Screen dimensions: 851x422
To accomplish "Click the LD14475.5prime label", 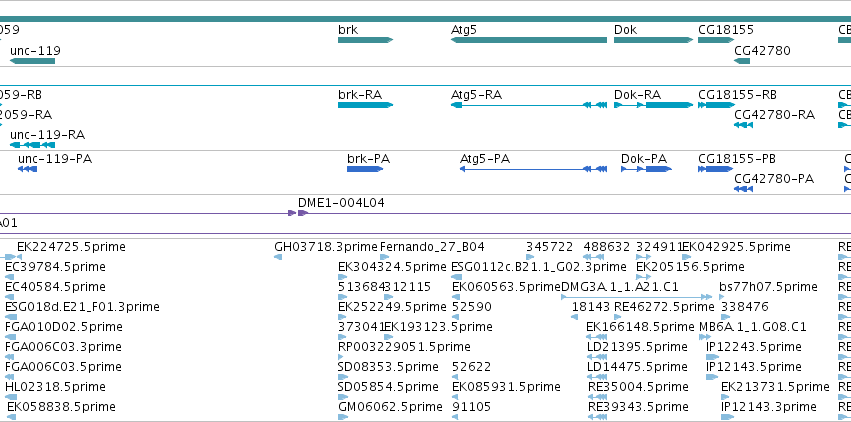I will [637, 367].
